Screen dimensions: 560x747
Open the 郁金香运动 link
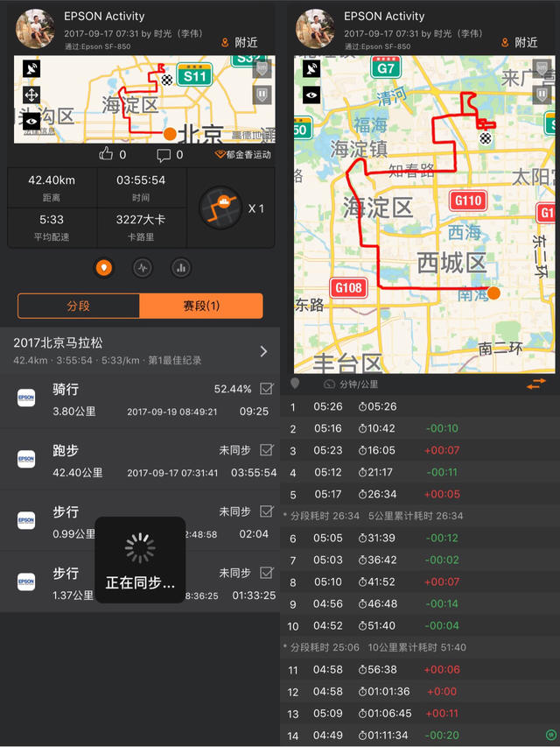coord(243,154)
